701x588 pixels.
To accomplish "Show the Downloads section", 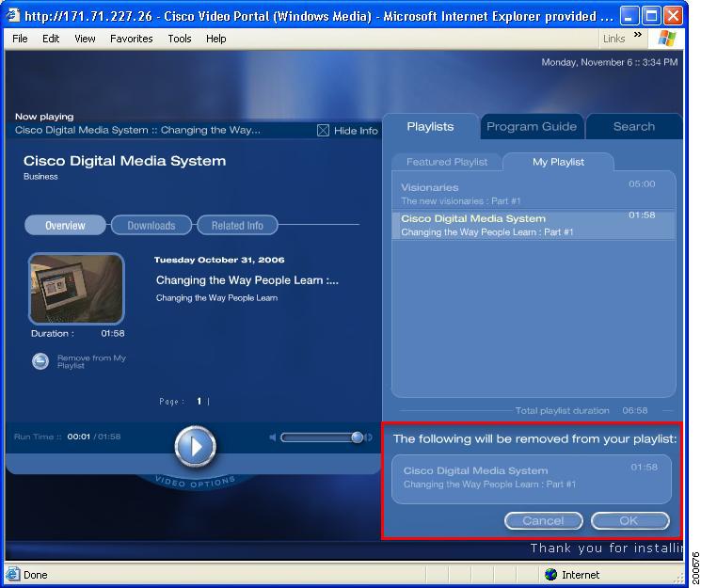I will [151, 226].
